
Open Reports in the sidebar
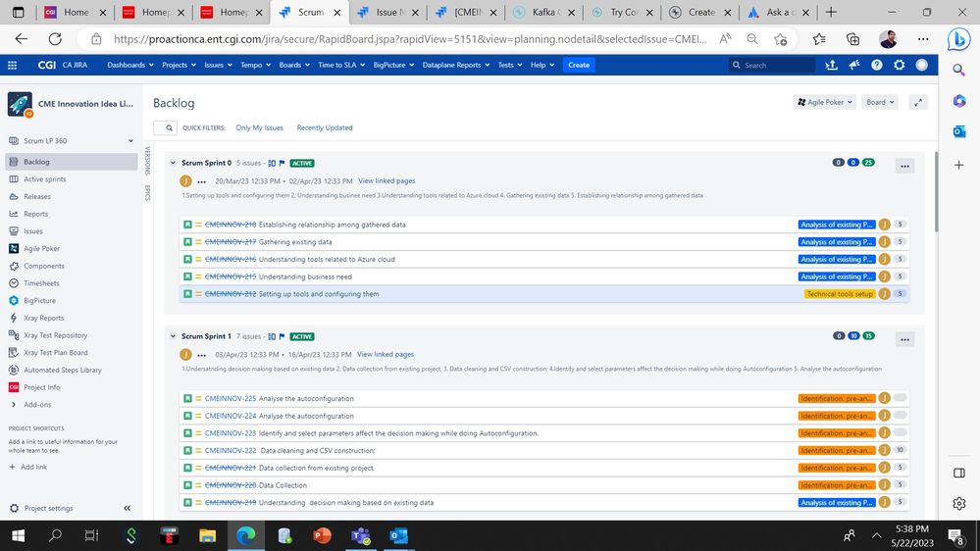(x=35, y=214)
